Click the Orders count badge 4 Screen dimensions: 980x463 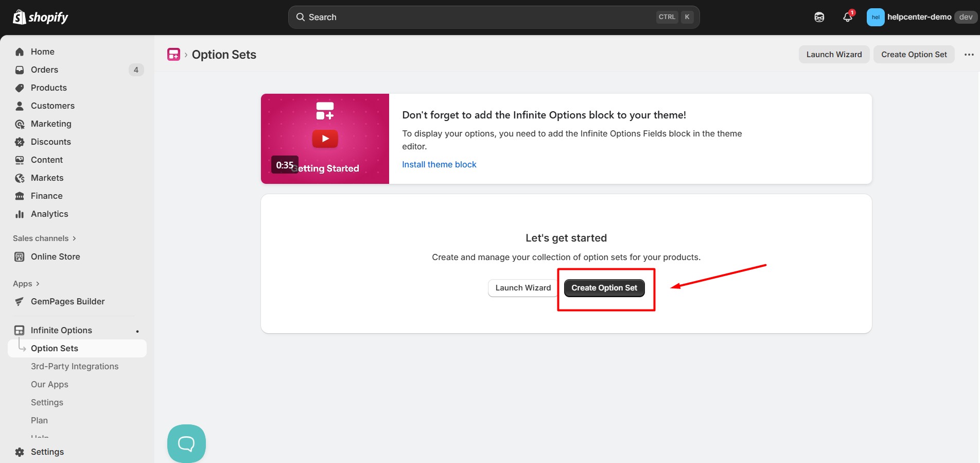tap(136, 70)
